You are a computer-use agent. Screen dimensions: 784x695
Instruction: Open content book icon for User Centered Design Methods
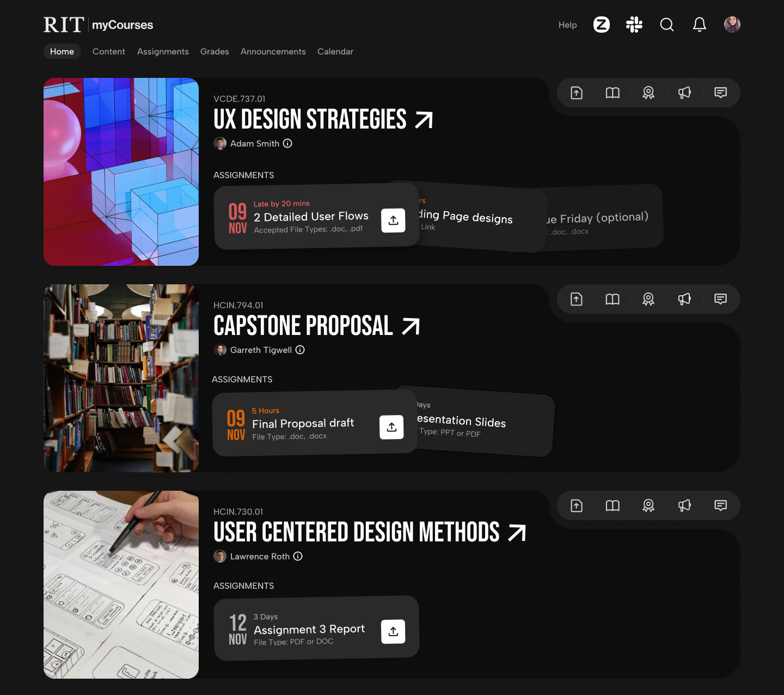[612, 506]
